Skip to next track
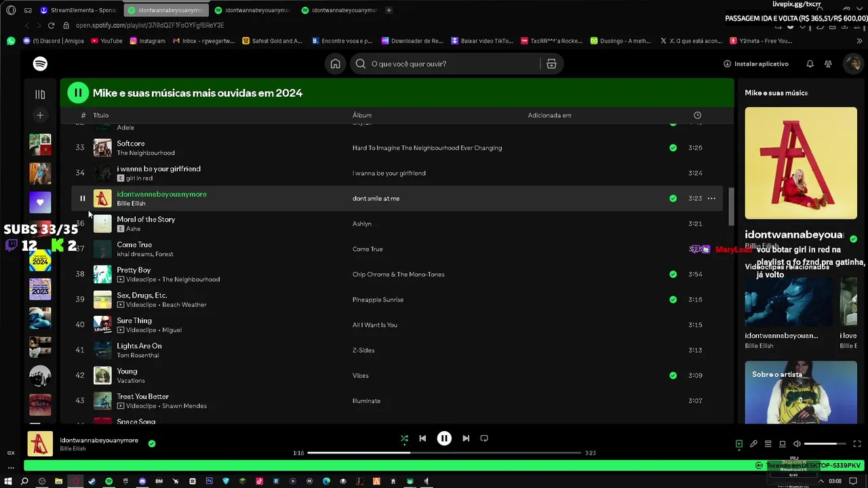The height and width of the screenshot is (488, 868). coord(466,439)
